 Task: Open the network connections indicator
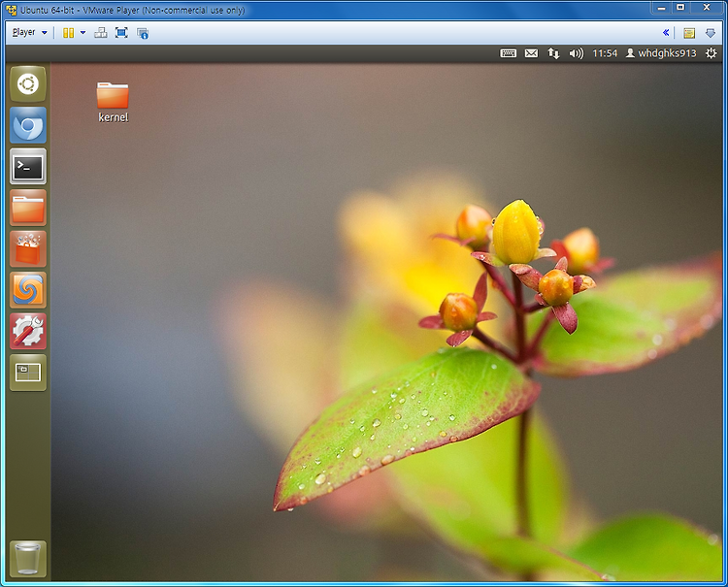point(553,53)
